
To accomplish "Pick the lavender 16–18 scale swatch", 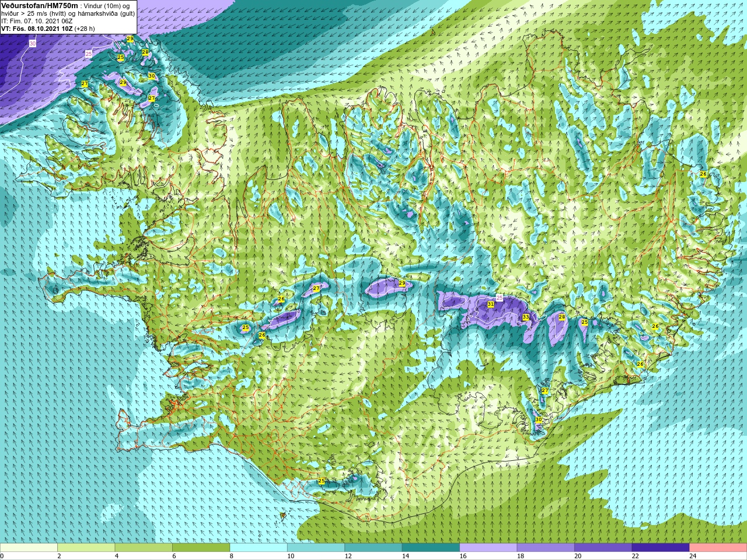I will [488, 548].
